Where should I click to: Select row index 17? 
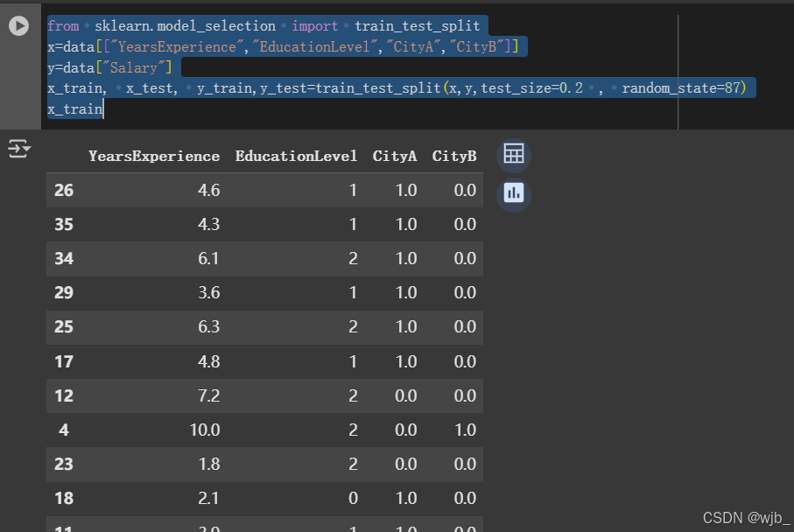[64, 361]
